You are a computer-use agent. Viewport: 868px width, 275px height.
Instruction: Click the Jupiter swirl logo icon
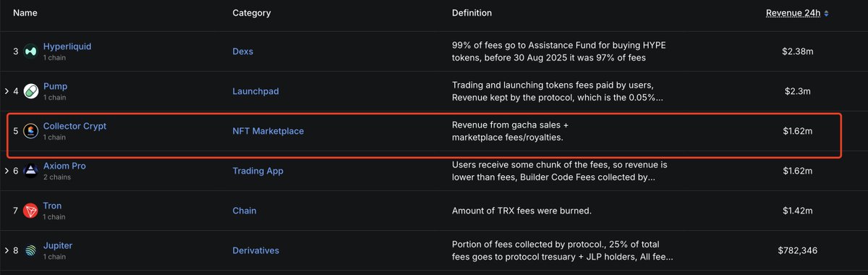pos(30,250)
